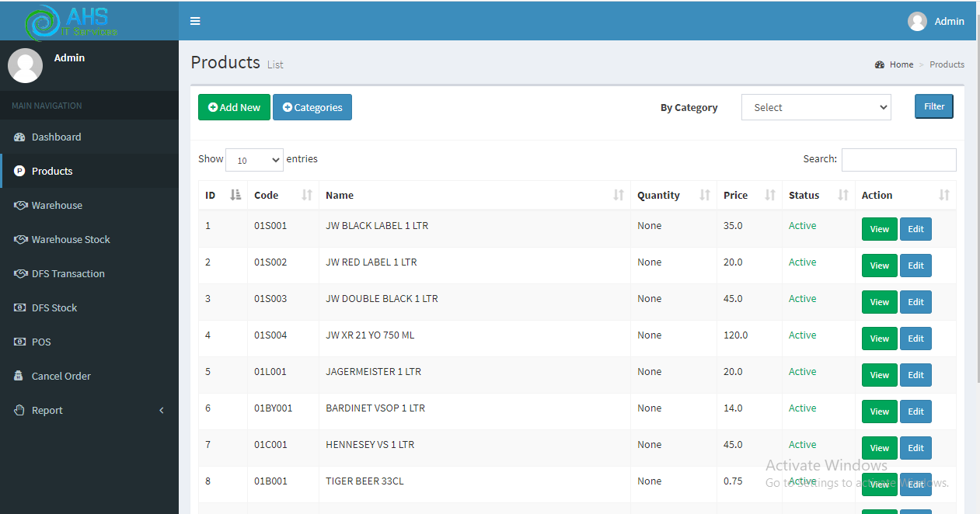
Task: Click the sidebar Admin profile picture
Action: pyautogui.click(x=25, y=65)
